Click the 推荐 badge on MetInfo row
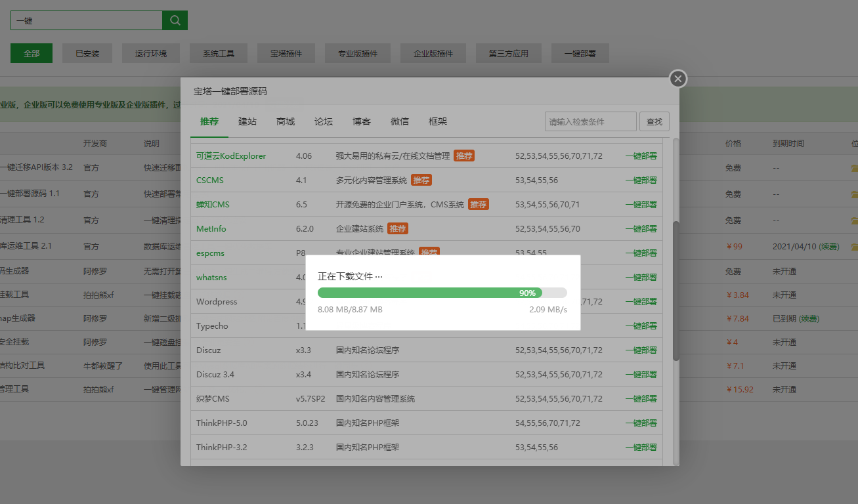The image size is (858, 504). tap(398, 229)
